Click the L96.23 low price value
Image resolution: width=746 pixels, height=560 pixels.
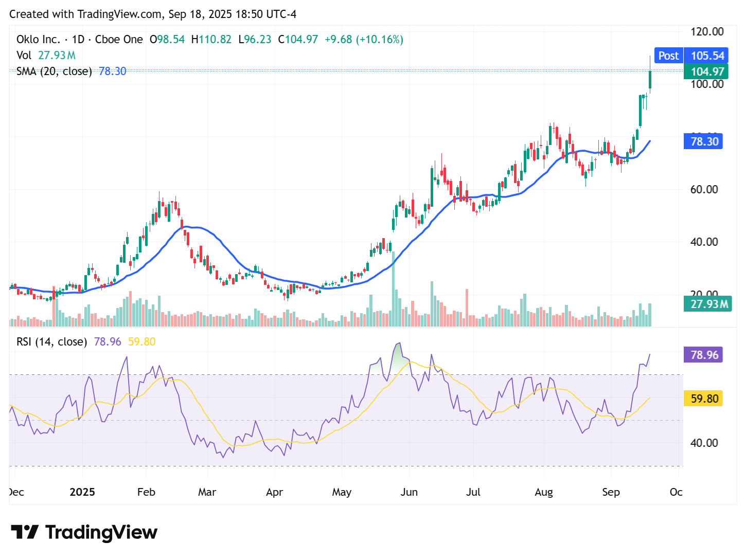[255, 39]
